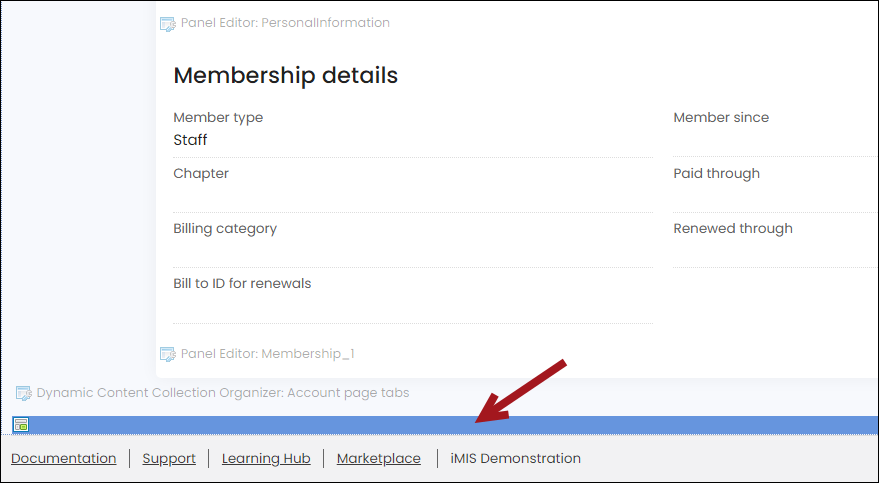
Task: Visit the Learning Hub link
Action: point(266,458)
